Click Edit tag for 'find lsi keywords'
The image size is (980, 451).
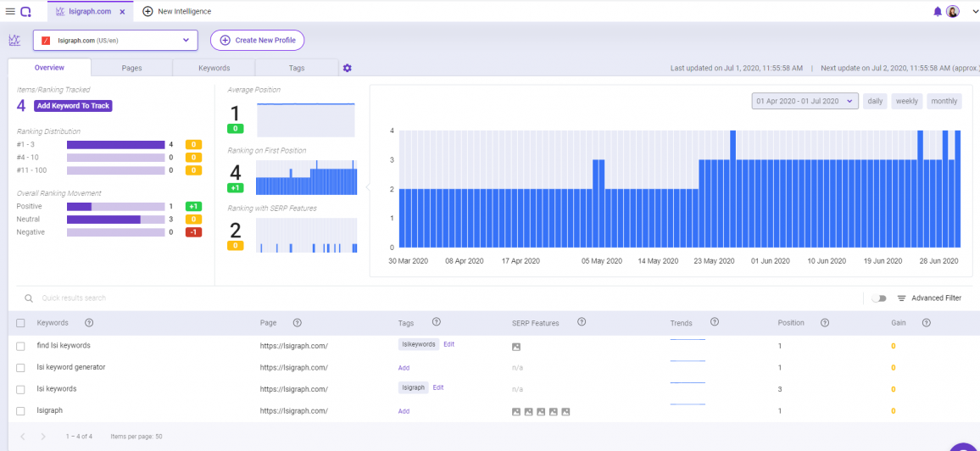[x=448, y=344]
